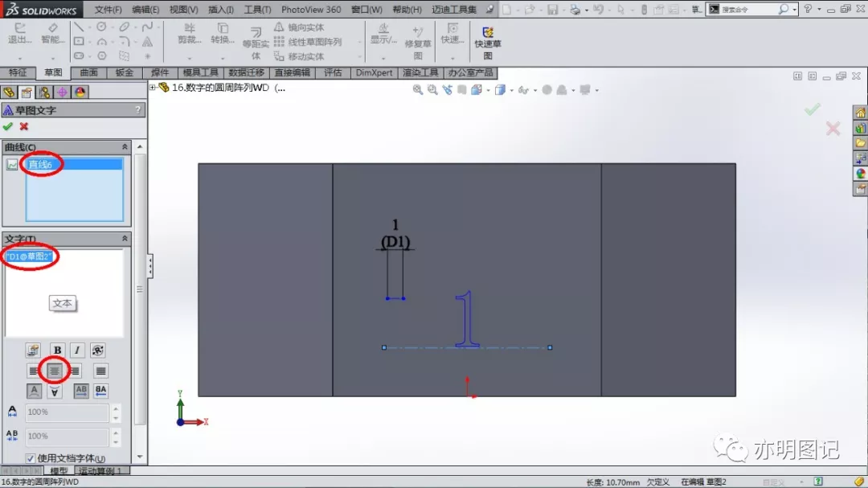
Task: Select full-justify text icon
Action: coord(100,371)
